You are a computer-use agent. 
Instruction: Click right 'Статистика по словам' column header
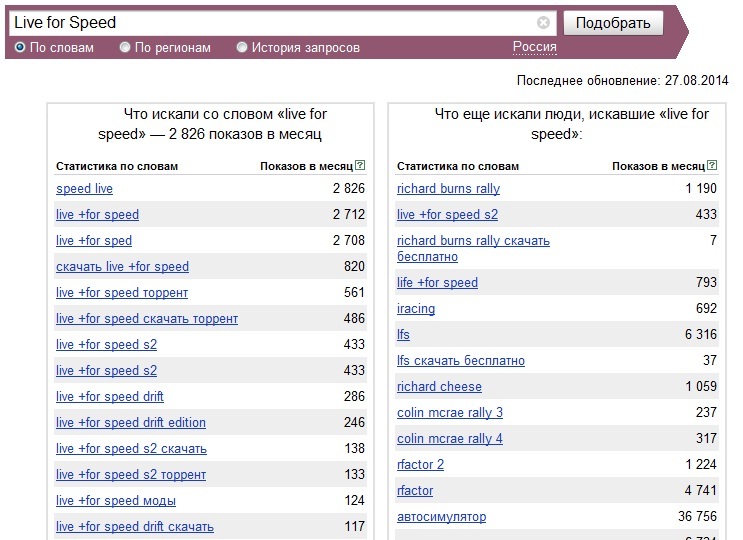pyautogui.click(x=458, y=166)
